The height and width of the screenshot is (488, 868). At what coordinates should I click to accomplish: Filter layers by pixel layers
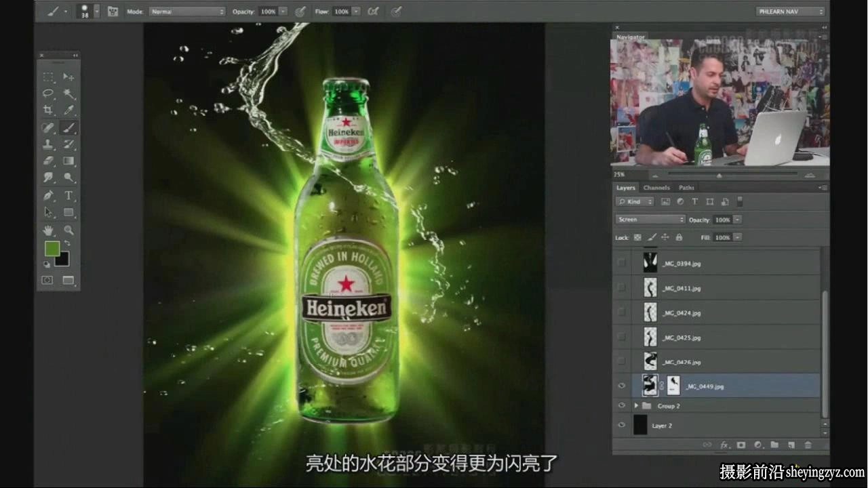[665, 202]
